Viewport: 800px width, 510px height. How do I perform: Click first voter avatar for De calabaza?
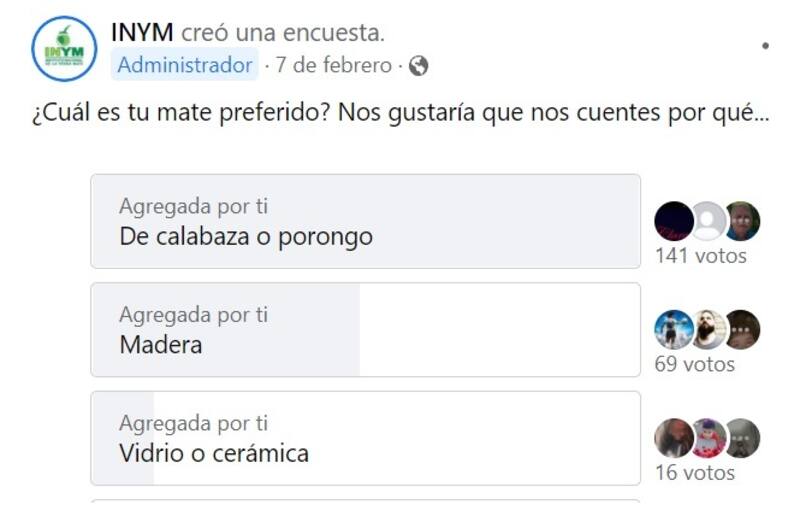pos(674,221)
